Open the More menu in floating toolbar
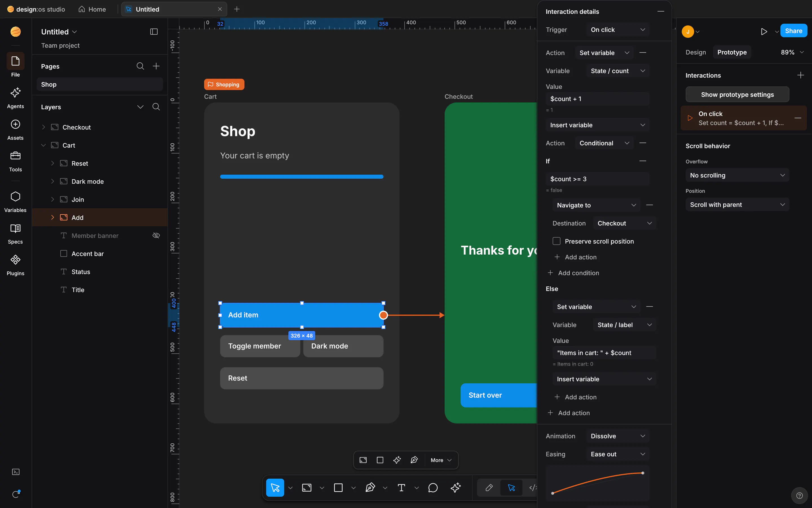 [441, 460]
